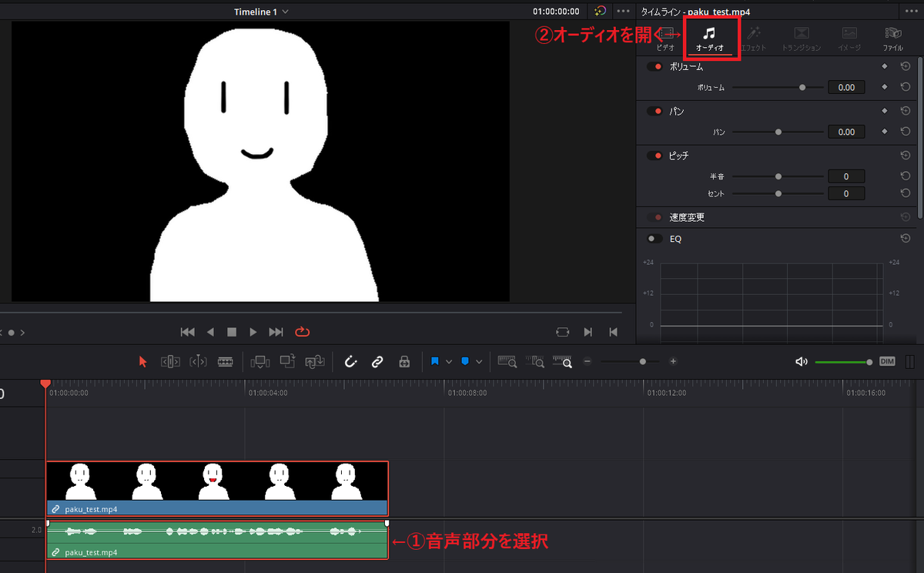Adjust the green monitor volume slider
Image resolution: width=924 pixels, height=573 pixels.
[x=844, y=361]
